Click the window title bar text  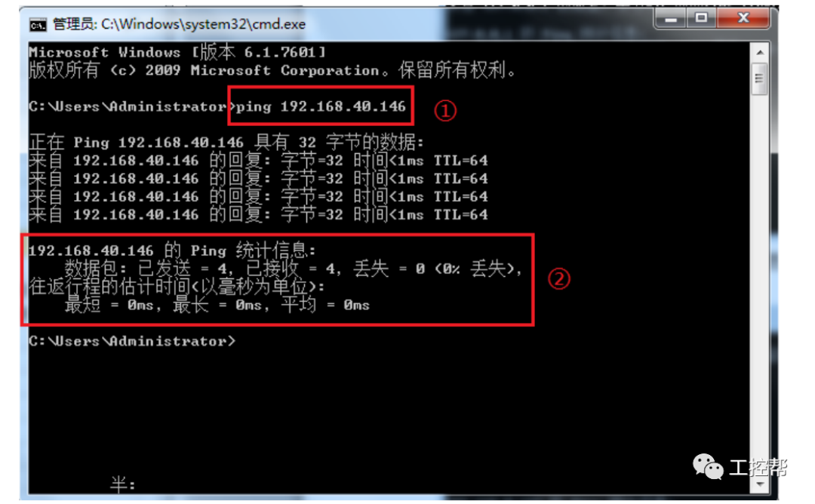point(180,24)
